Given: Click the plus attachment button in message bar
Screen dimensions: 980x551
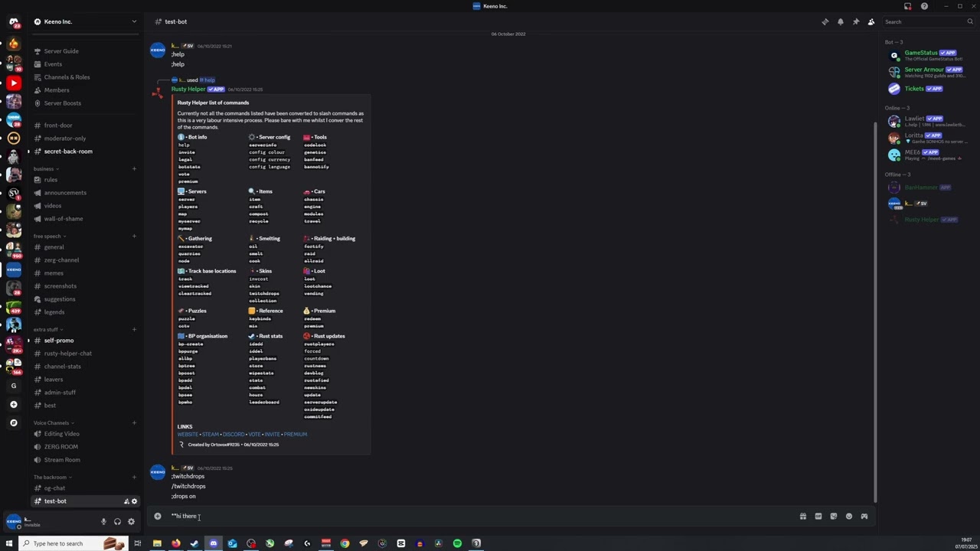Looking at the screenshot, I should coord(158,516).
